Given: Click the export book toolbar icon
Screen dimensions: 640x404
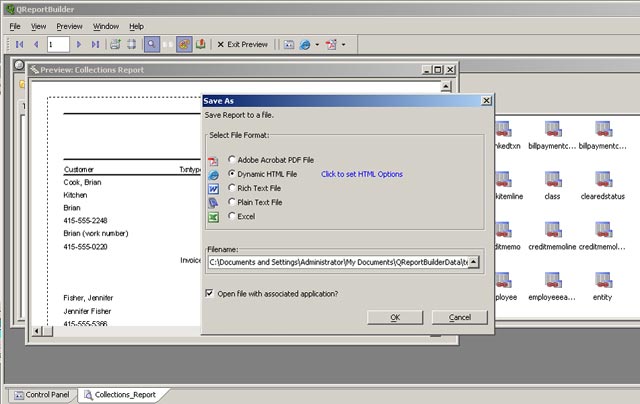Looking at the screenshot, I should tap(200, 44).
